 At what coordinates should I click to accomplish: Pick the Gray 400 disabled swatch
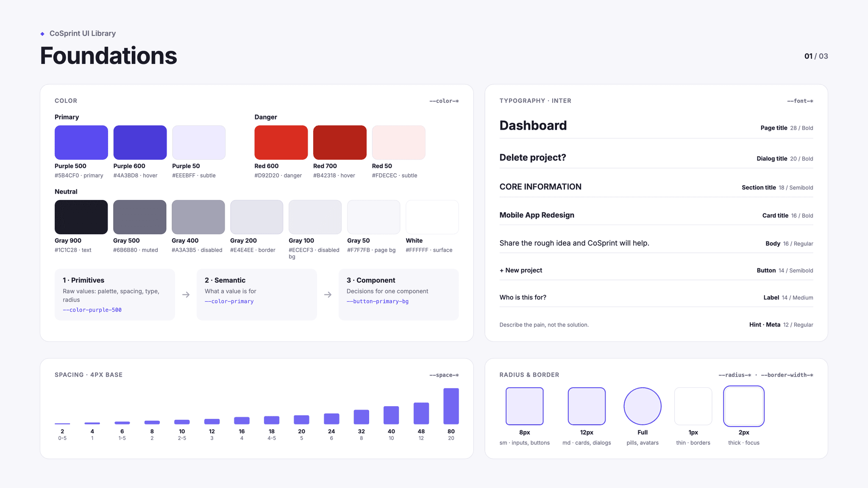click(x=198, y=217)
